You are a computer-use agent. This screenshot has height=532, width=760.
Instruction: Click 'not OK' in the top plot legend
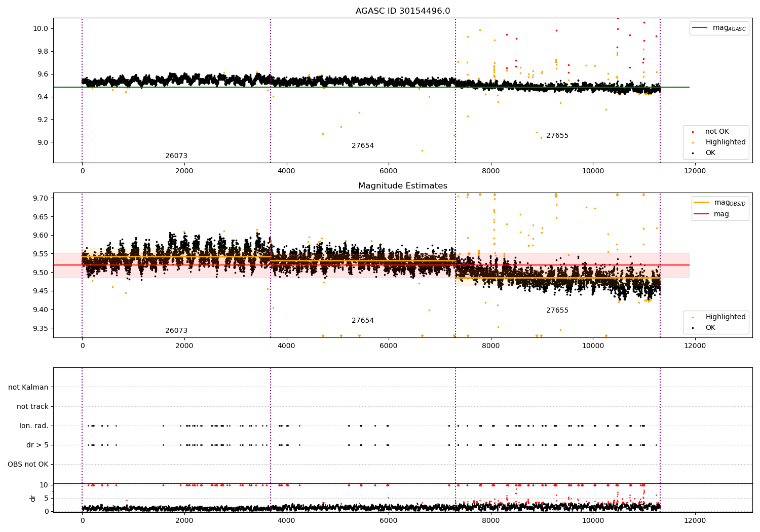pyautogui.click(x=717, y=132)
